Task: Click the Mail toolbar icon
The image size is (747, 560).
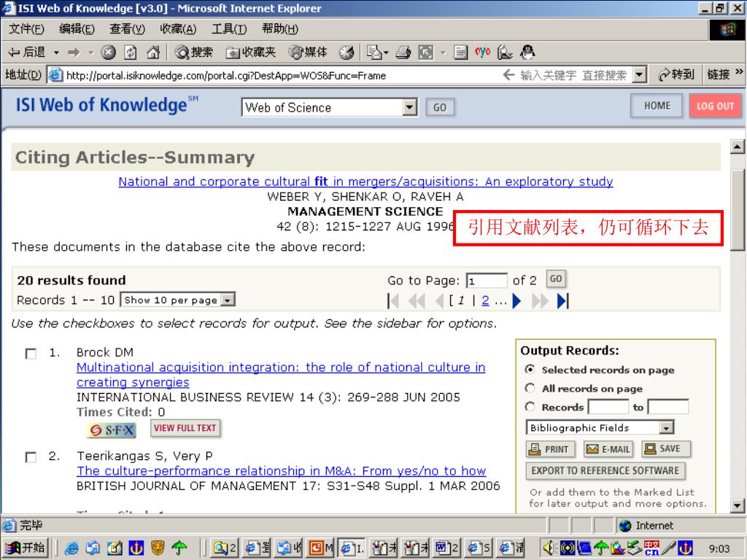Action: 374,52
